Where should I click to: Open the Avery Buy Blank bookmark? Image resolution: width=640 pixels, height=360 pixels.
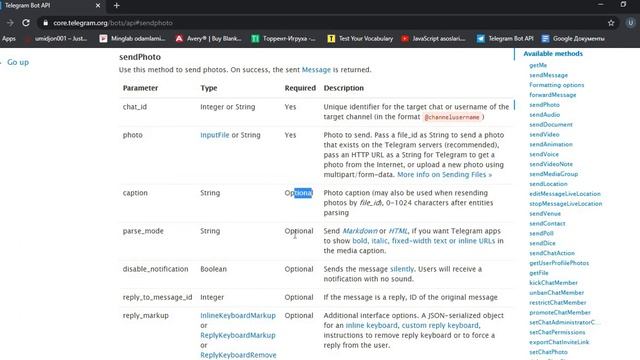[209, 38]
